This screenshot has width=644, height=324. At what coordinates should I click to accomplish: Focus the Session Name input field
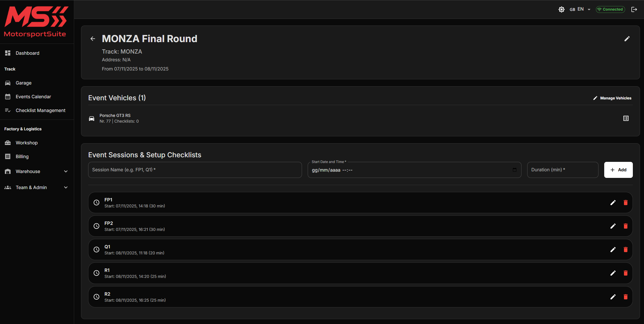[x=195, y=170]
